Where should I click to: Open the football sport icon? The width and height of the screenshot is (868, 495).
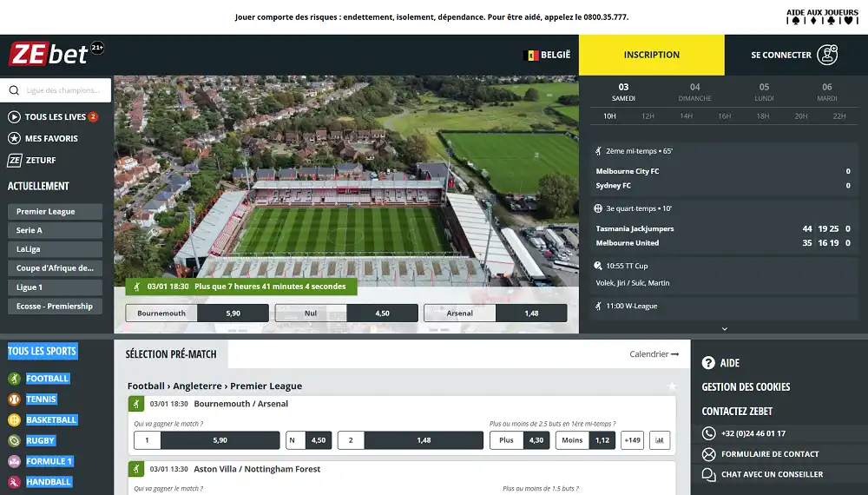coord(14,379)
